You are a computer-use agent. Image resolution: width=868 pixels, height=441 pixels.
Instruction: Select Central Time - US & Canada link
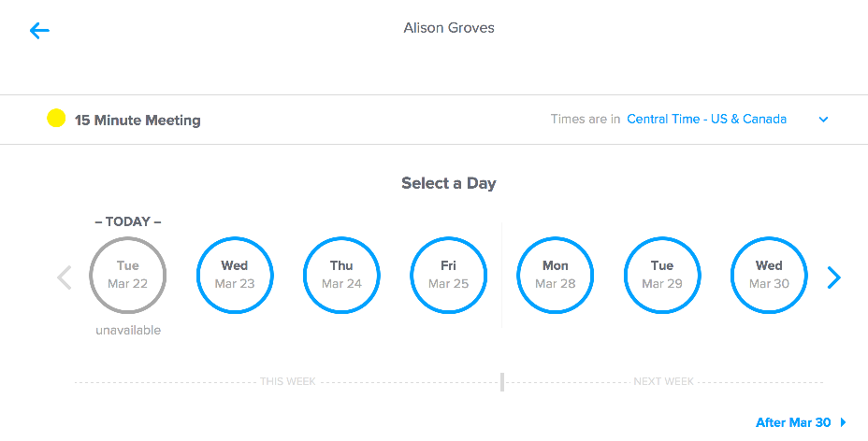706,120
